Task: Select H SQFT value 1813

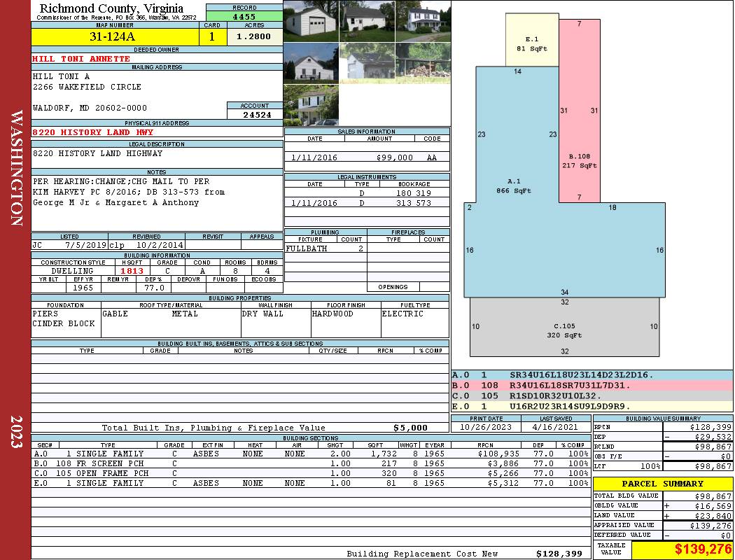Action: [x=132, y=271]
